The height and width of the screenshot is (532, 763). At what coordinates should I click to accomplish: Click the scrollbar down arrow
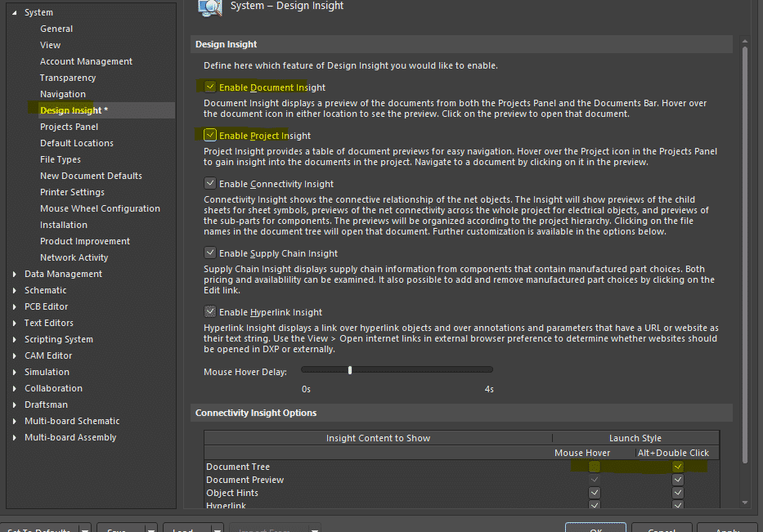(744, 502)
